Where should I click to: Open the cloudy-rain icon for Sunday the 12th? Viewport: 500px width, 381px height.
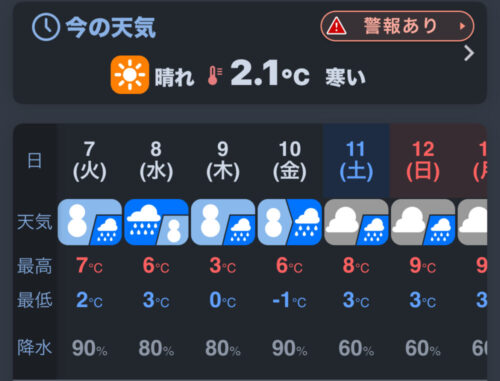(423, 222)
